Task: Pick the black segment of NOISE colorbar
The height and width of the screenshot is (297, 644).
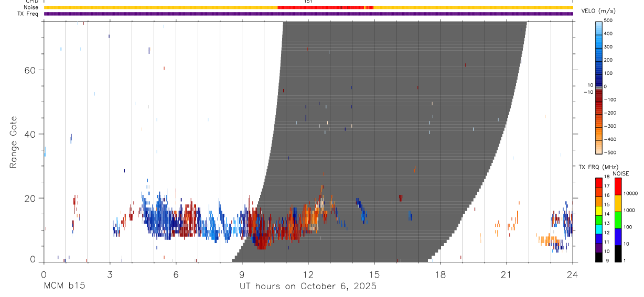Action: tap(618, 254)
